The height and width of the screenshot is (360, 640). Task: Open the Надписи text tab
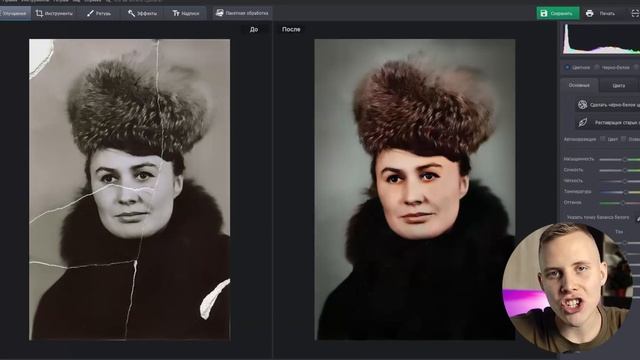coord(186,13)
